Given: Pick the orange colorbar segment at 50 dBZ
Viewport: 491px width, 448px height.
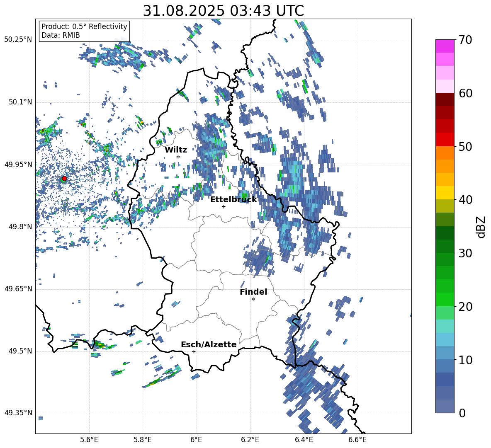Looking at the screenshot, I should point(445,153).
